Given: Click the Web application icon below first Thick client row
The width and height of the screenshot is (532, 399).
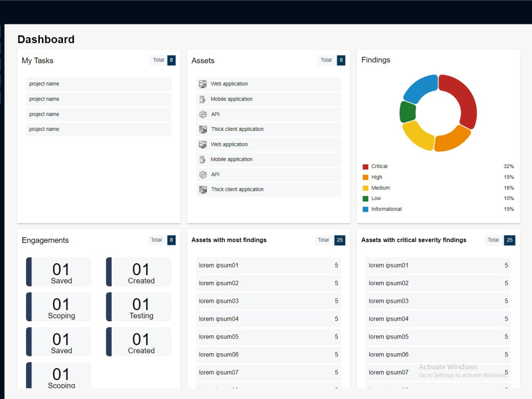Looking at the screenshot, I should pyautogui.click(x=203, y=145).
